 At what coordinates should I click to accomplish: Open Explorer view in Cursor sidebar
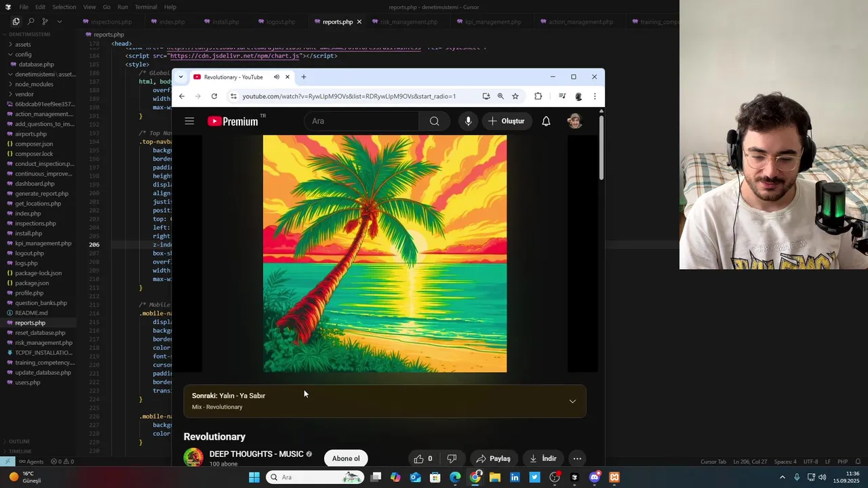(x=16, y=22)
